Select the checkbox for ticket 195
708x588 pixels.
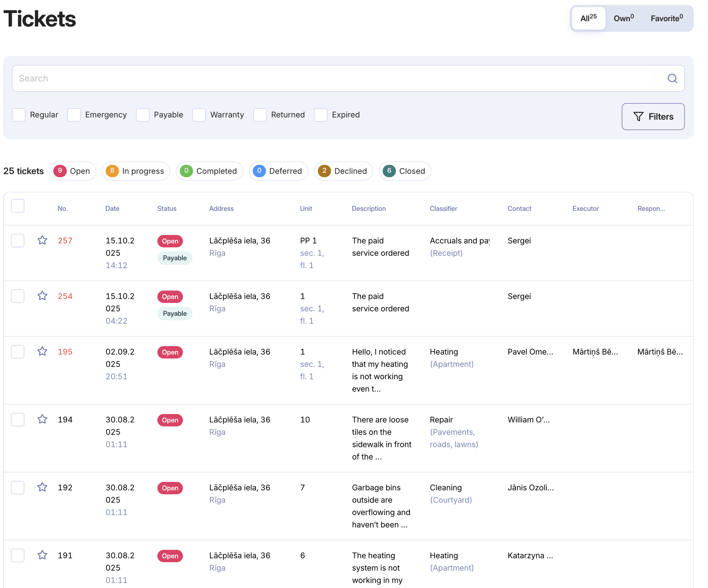18,352
